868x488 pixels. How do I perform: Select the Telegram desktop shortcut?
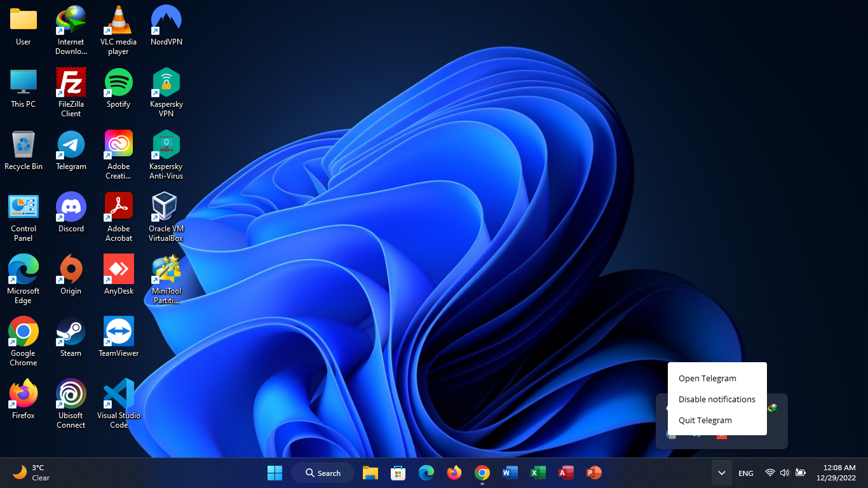(71, 151)
